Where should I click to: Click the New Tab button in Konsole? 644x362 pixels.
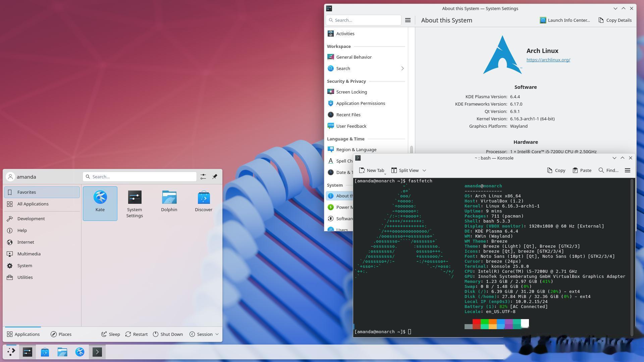(372, 170)
